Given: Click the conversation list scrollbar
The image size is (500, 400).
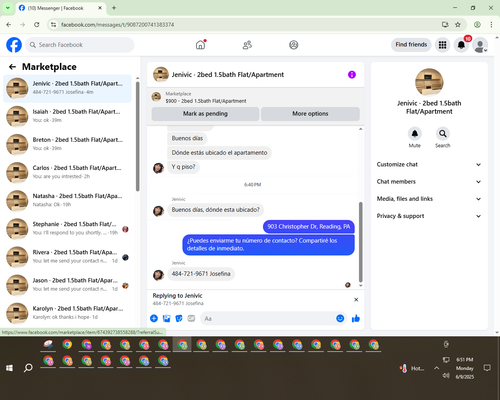Looking at the screenshot, I should pyautogui.click(x=137, y=137).
